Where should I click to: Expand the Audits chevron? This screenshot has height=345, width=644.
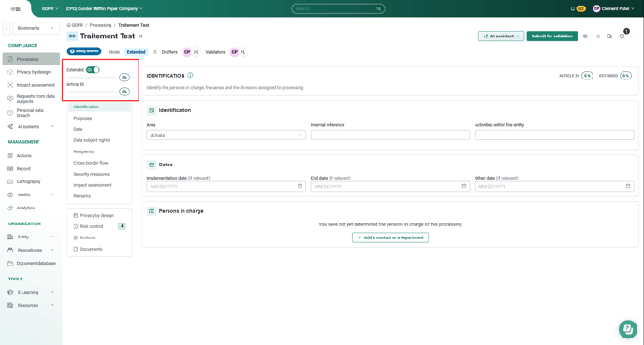[x=52, y=194]
